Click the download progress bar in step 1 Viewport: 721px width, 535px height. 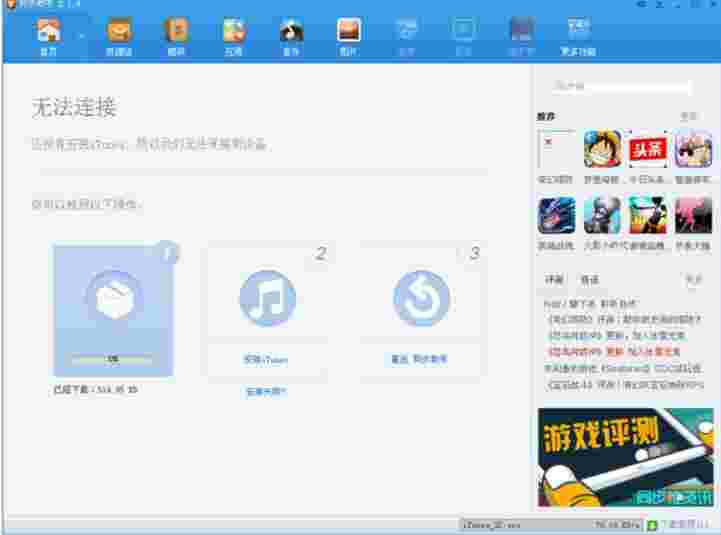click(x=112, y=359)
